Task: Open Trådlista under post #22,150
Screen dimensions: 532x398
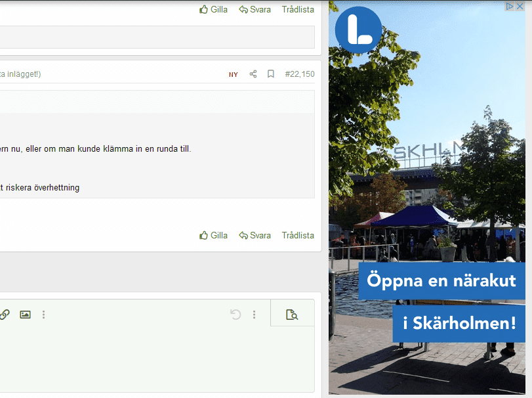Action: 298,235
